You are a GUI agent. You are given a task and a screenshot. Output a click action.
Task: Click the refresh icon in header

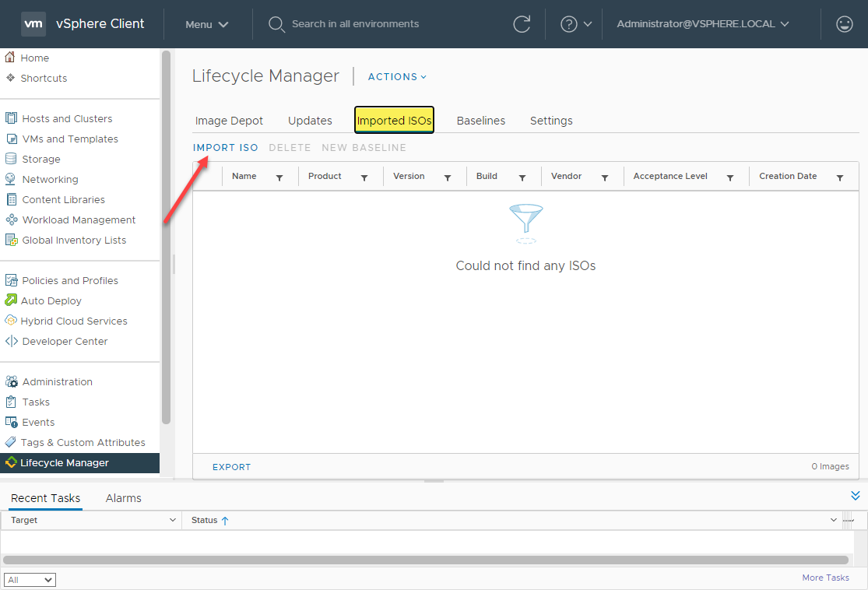click(x=522, y=24)
